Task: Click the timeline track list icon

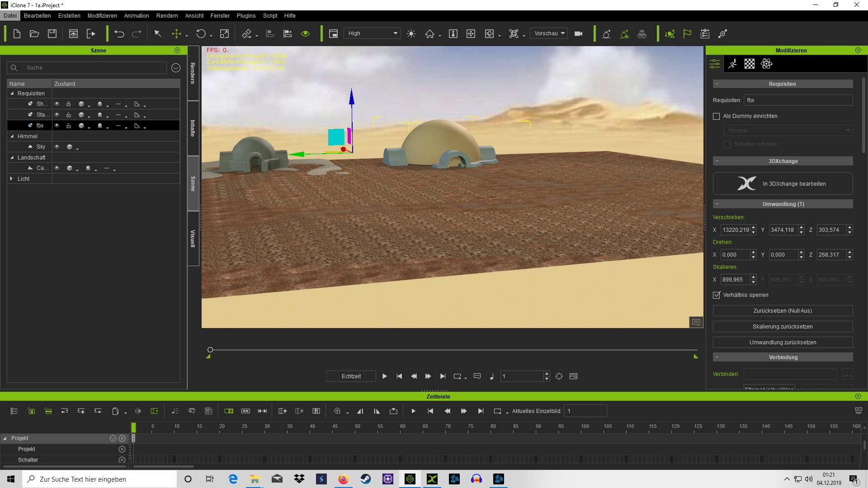Action: [x=14, y=411]
